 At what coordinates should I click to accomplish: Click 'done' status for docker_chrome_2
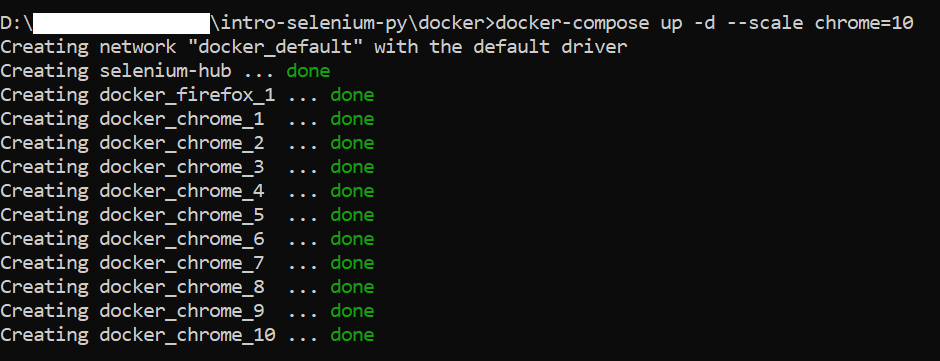(352, 143)
